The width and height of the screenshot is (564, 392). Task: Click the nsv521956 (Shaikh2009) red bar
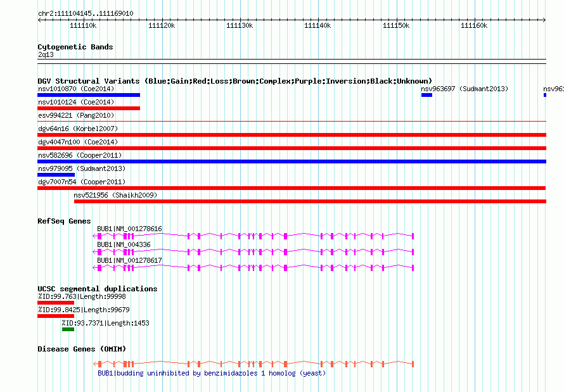click(310, 201)
